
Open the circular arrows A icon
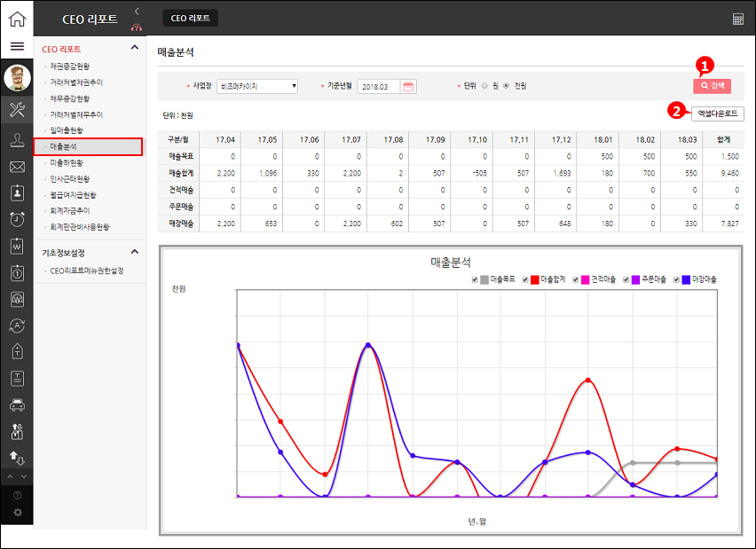17,325
